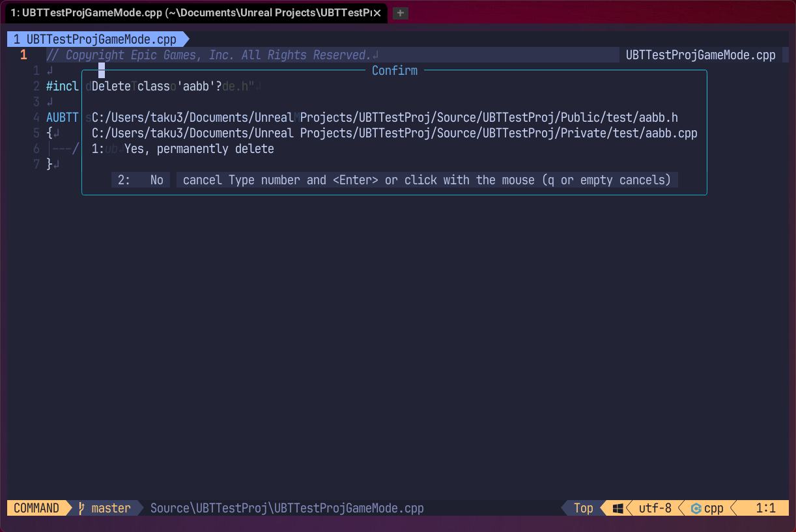Click the blue C++ language icon in the statusline
The height and width of the screenshot is (532, 796).
pyautogui.click(x=696, y=508)
